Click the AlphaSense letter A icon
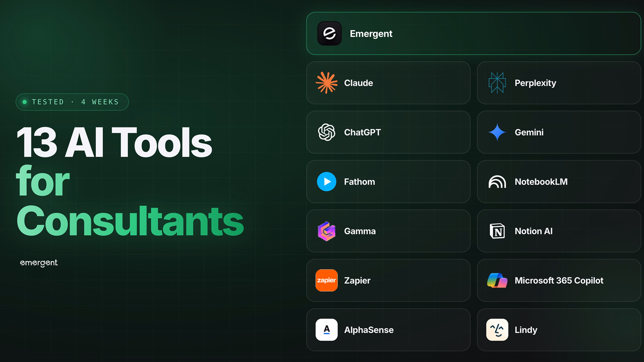 click(x=326, y=330)
